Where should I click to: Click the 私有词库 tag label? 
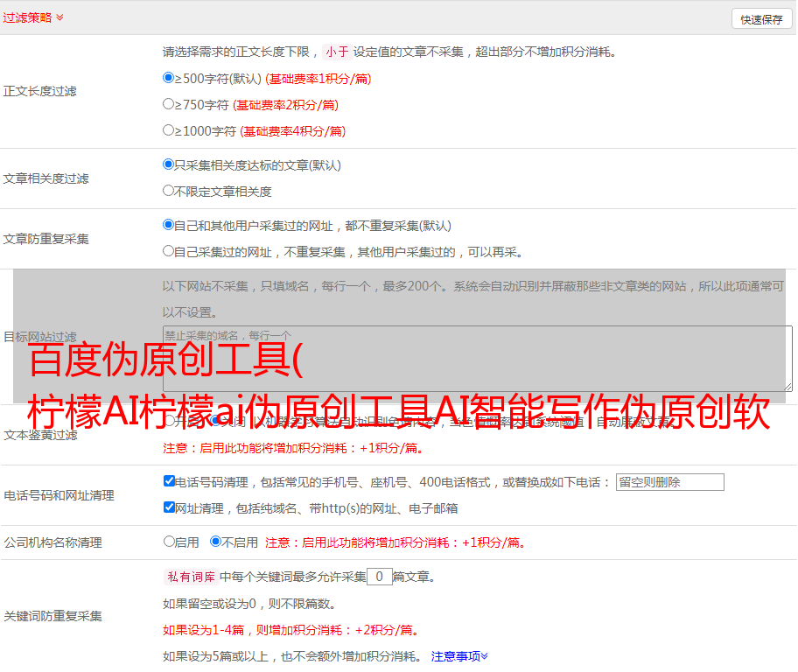pyautogui.click(x=189, y=577)
